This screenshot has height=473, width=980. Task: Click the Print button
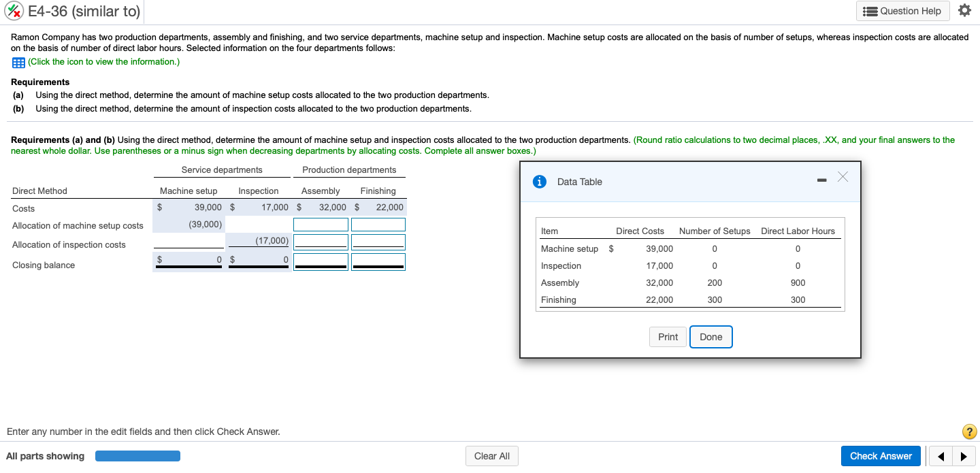[668, 337]
